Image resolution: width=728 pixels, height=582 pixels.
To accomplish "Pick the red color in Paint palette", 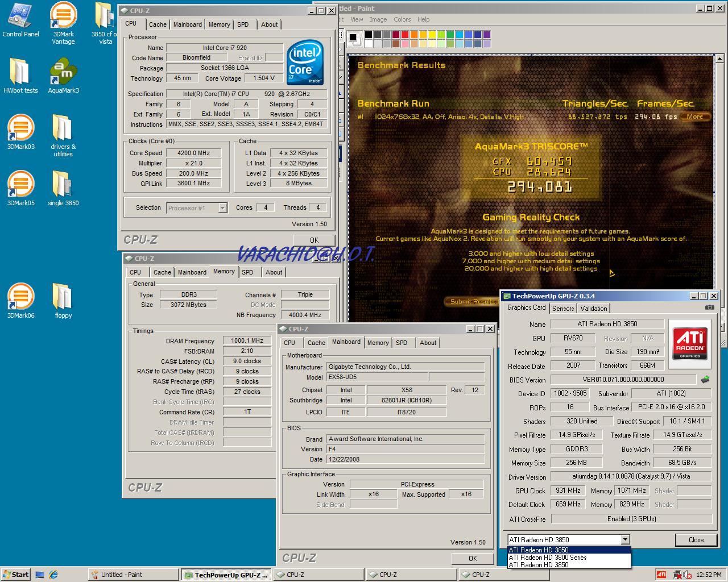I will click(x=404, y=35).
